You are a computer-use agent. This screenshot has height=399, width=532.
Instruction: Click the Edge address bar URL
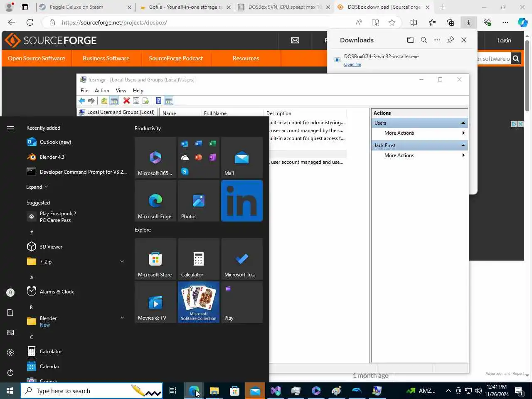[x=114, y=22]
